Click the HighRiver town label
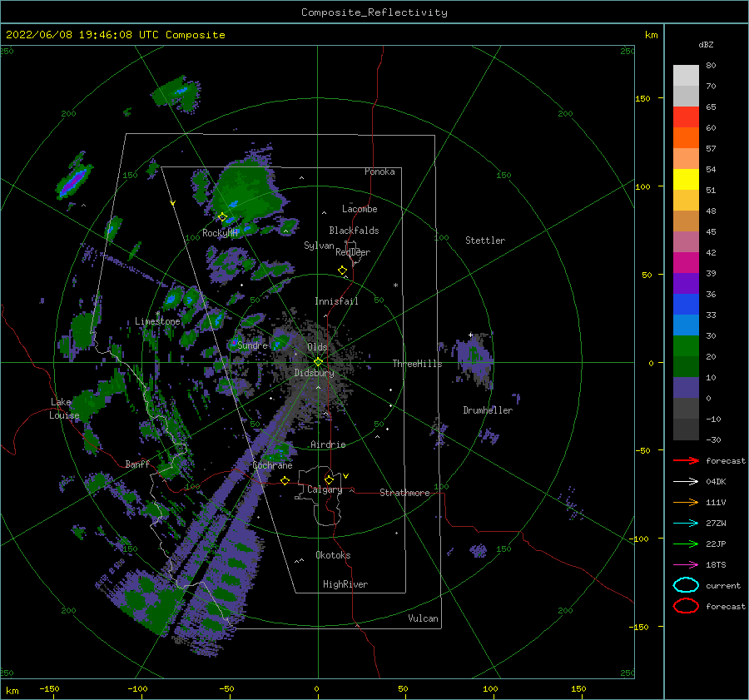 [x=345, y=584]
